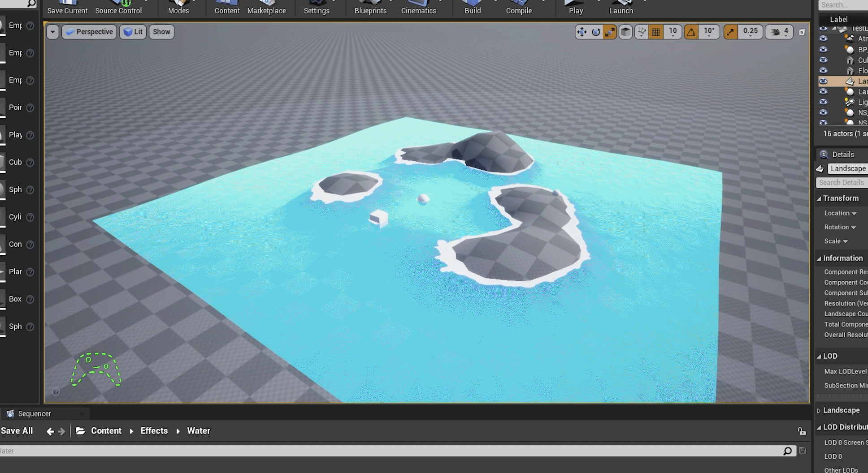
Task: Toggle the local/world coordinate system cube icon
Action: click(x=625, y=31)
